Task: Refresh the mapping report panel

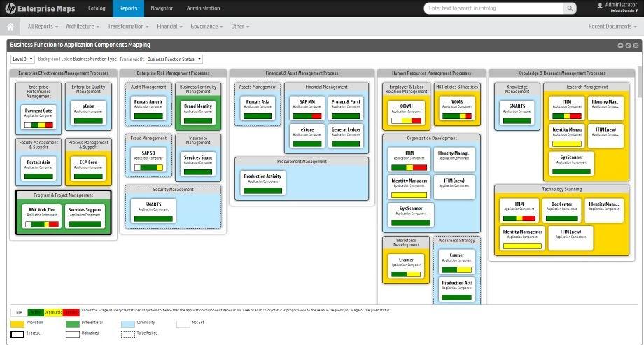Action: tap(628, 45)
